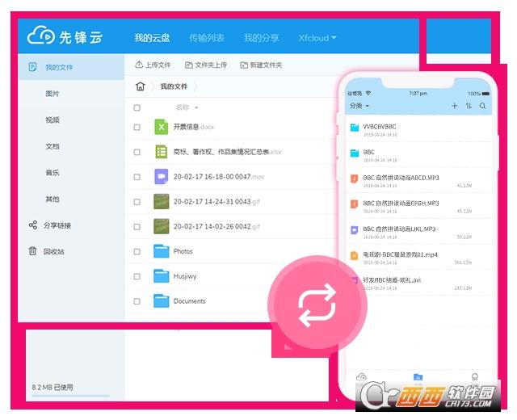The image size is (517, 420).
Task: Toggle the select-all checkbox beside 名称
Action: (x=137, y=107)
